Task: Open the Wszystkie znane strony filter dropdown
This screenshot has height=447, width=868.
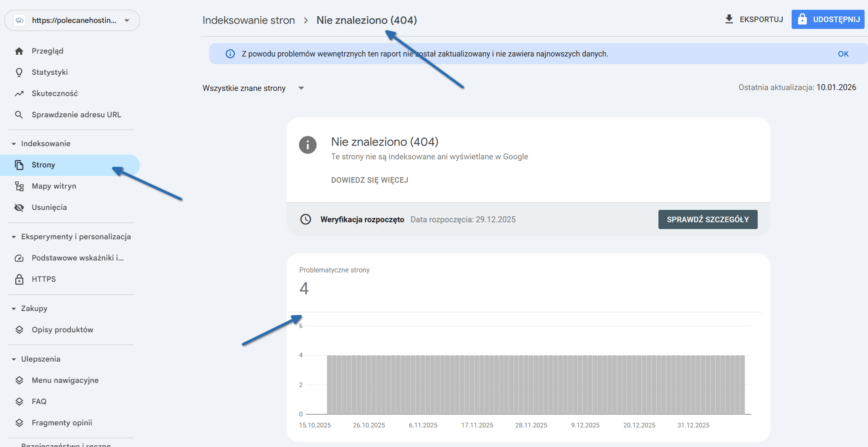Action: pos(301,88)
